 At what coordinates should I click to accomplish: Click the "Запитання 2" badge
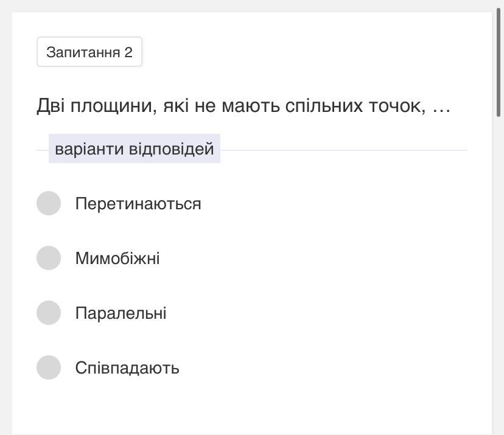pyautogui.click(x=89, y=52)
